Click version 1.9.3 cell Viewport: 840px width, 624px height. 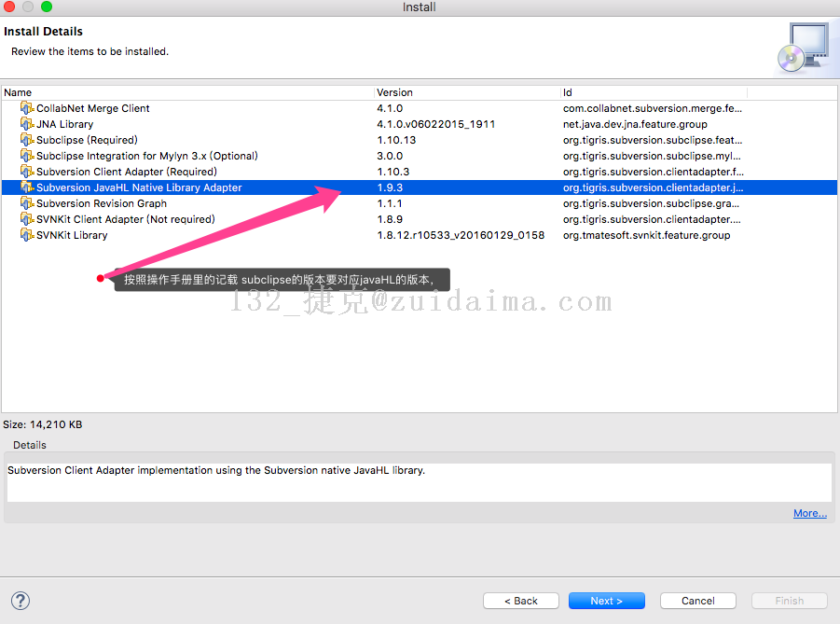tap(390, 187)
